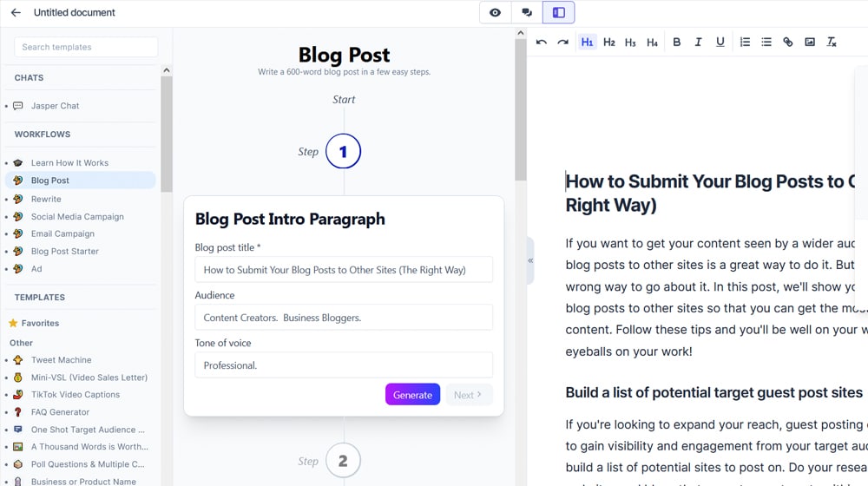Expand Step 2 of the workflow
The width and height of the screenshot is (868, 486).
(343, 461)
